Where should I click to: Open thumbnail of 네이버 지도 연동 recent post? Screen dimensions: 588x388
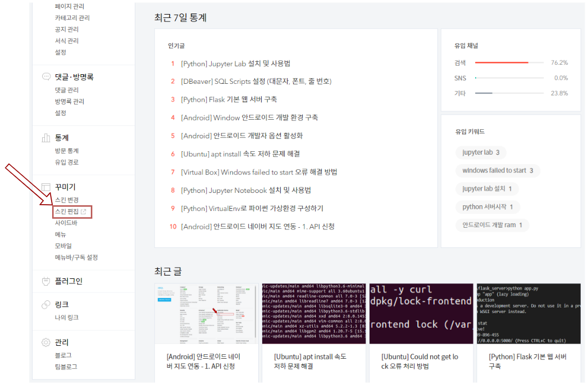(x=207, y=314)
